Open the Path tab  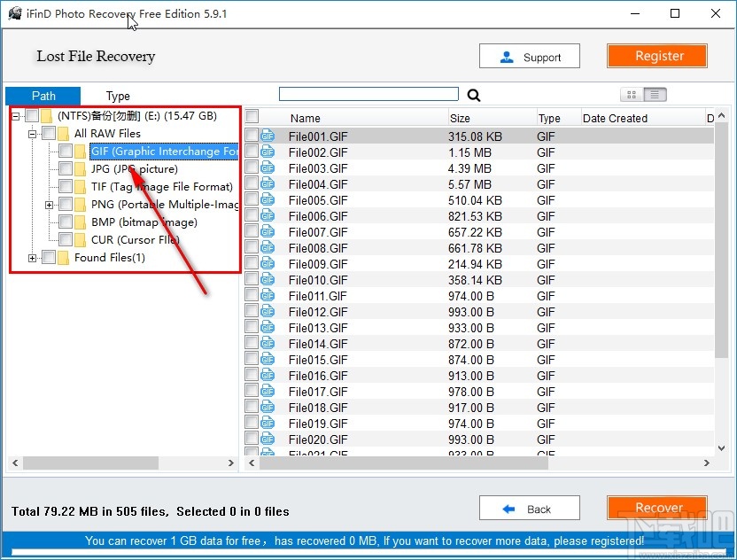pos(43,96)
